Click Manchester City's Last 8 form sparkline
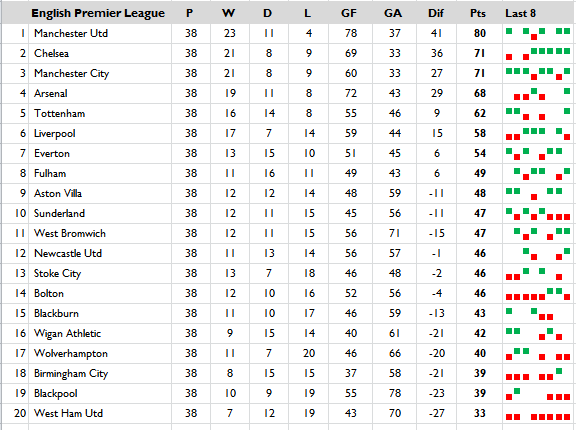 (x=539, y=73)
